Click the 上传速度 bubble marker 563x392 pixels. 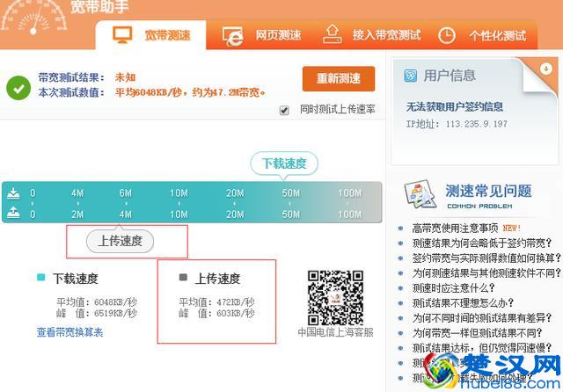coord(120,241)
